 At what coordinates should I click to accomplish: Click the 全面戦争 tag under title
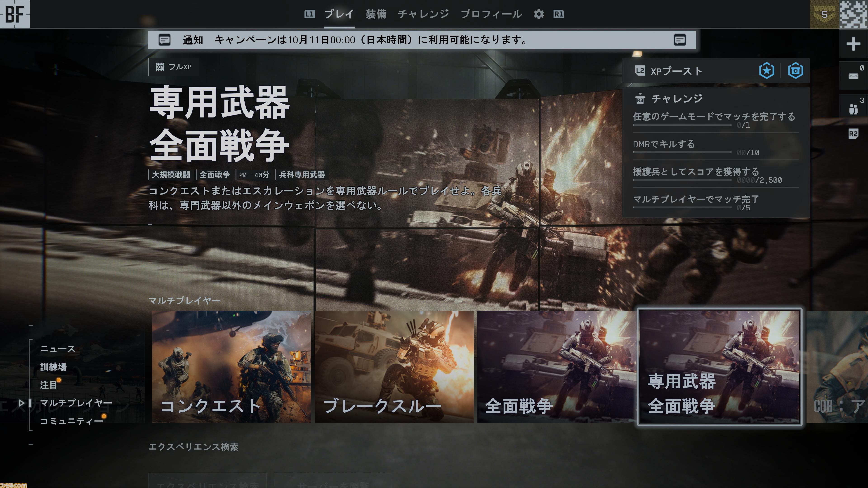(214, 175)
